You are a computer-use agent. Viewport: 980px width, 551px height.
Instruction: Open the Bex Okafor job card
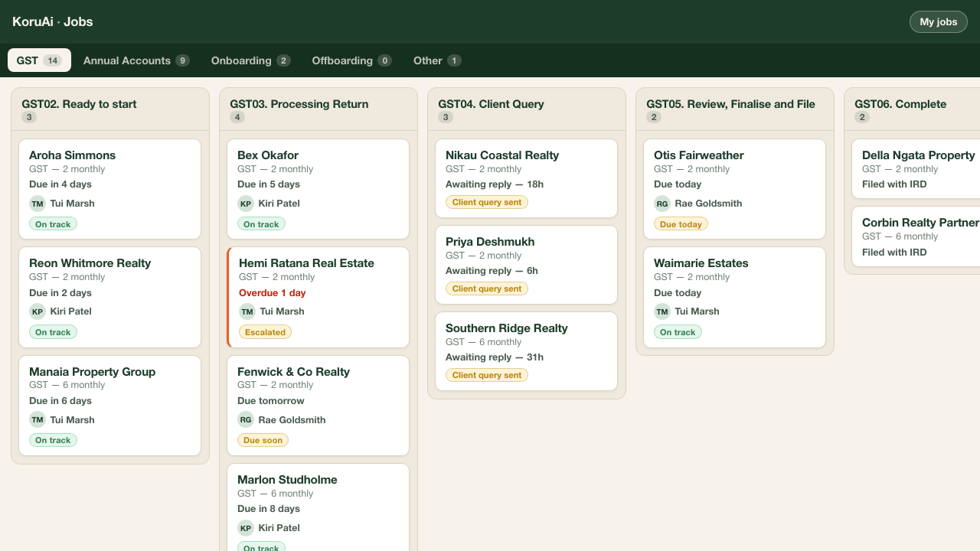pyautogui.click(x=318, y=189)
